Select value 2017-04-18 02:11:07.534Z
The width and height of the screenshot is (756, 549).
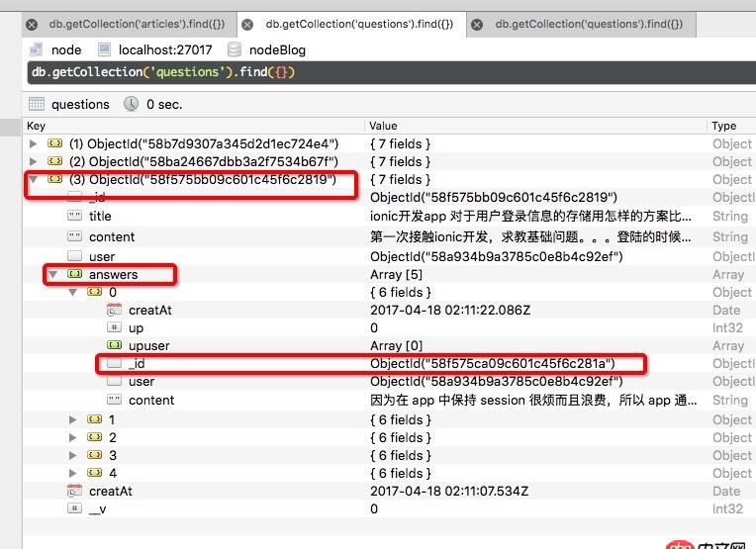pyautogui.click(x=449, y=492)
